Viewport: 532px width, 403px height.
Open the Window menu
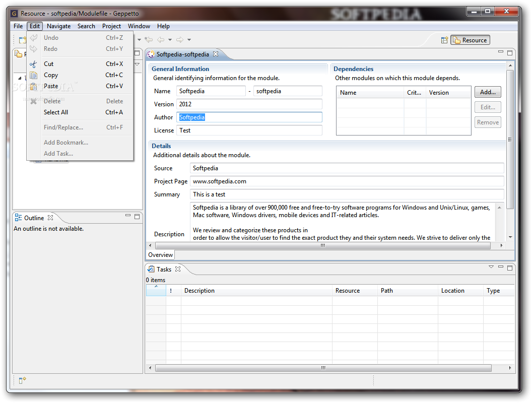(x=139, y=26)
